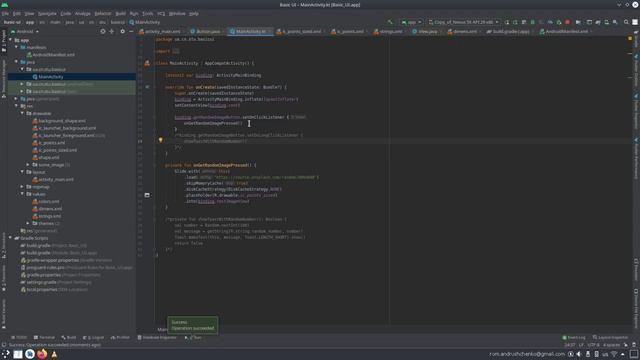Open the Refactor menu

103,13
